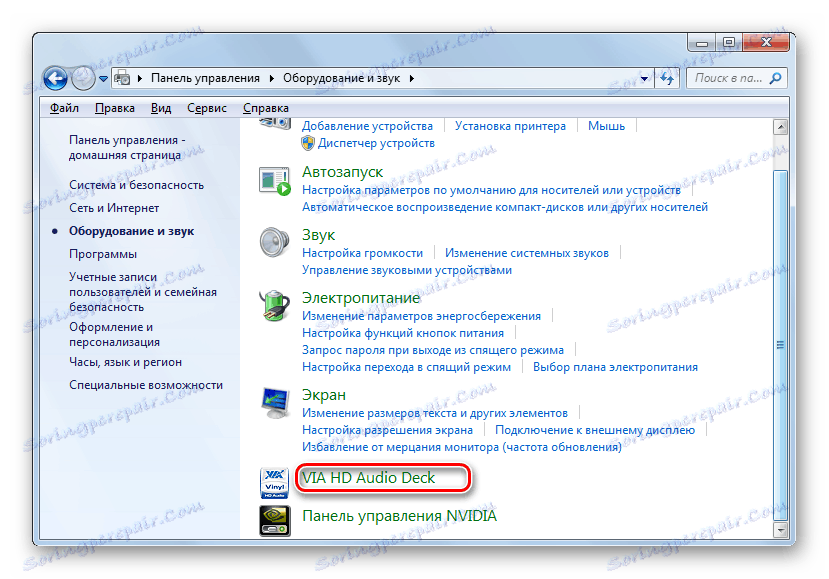Click the NVIDIA control panel icon
This screenshot has height=579, width=829.
(x=274, y=521)
